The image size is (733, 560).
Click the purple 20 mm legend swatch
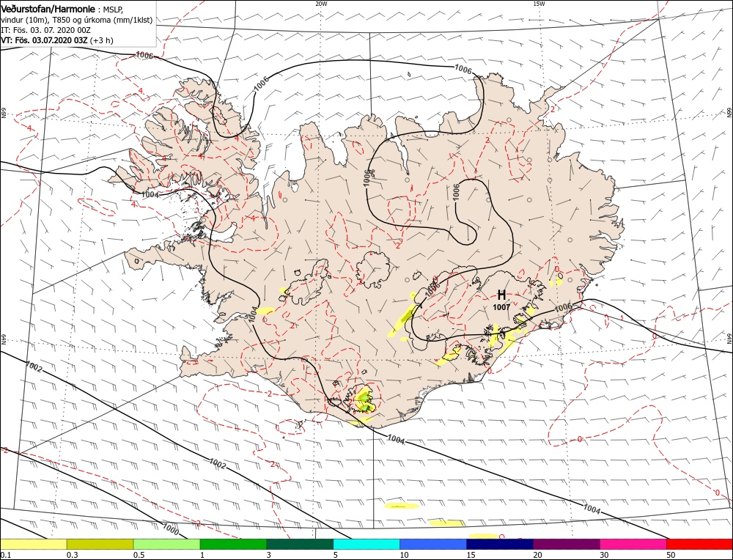click(566, 544)
